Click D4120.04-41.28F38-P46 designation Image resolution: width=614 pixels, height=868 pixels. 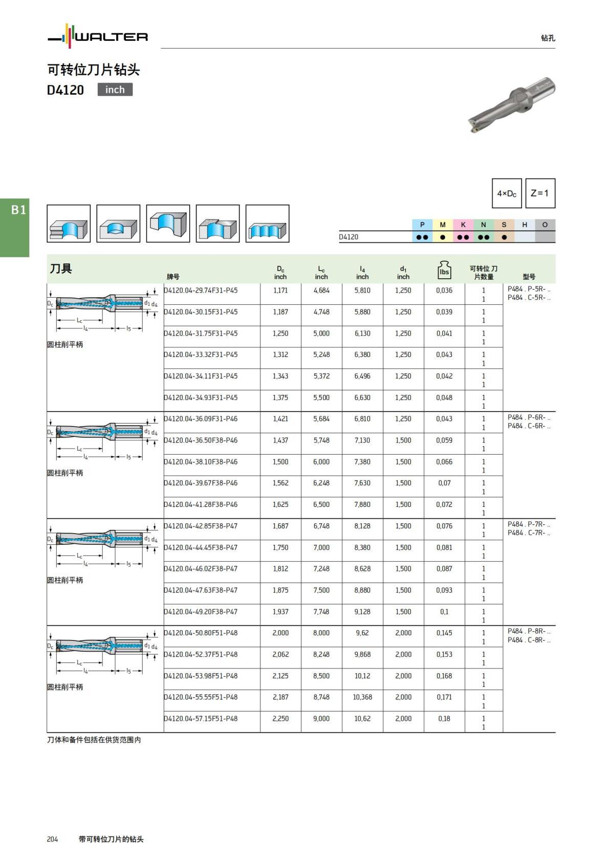click(201, 504)
